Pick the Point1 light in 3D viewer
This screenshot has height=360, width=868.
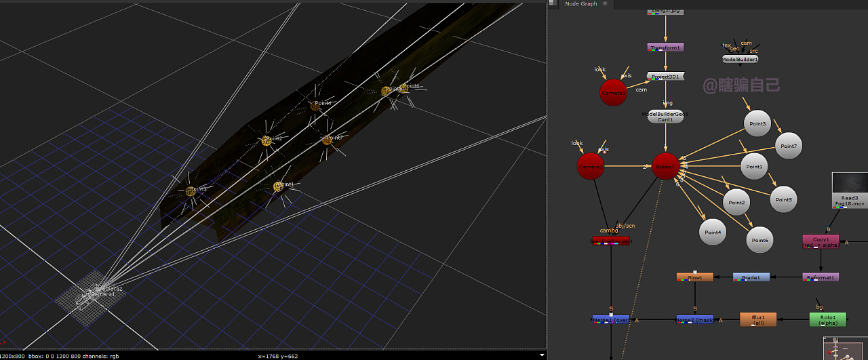click(x=278, y=186)
